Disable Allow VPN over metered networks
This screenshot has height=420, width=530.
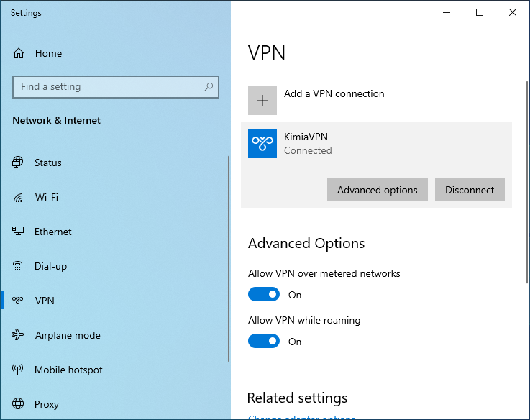click(264, 294)
